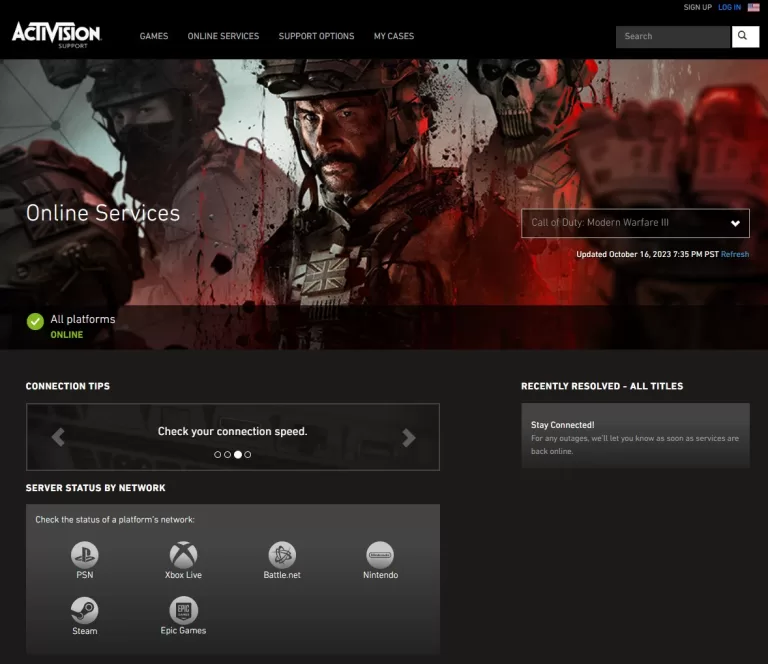Click the 'SERVER STATUS BY NETWORK' heading
Image resolution: width=768 pixels, height=664 pixels.
pos(96,488)
